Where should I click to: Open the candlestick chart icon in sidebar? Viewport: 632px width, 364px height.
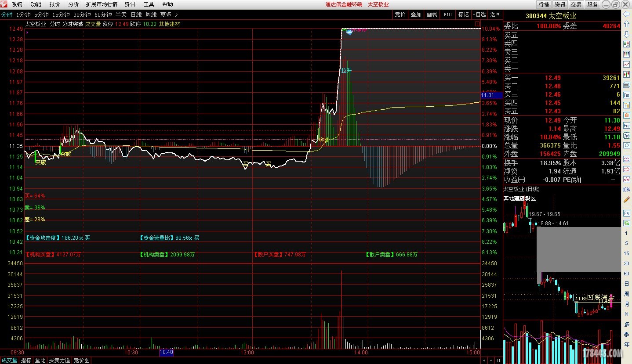(626, 75)
